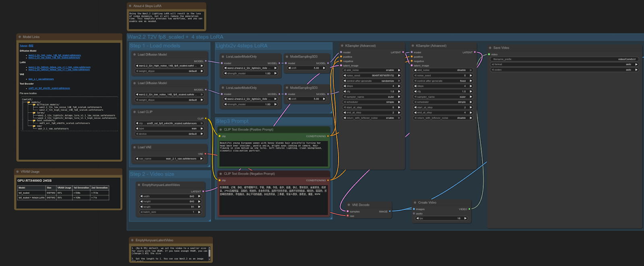Click the VIDEO output socket on Create Video
The width and height of the screenshot is (644, 266).
(x=469, y=209)
